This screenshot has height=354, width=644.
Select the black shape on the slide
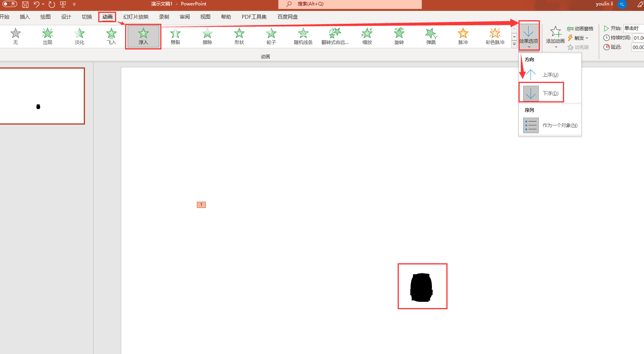421,287
